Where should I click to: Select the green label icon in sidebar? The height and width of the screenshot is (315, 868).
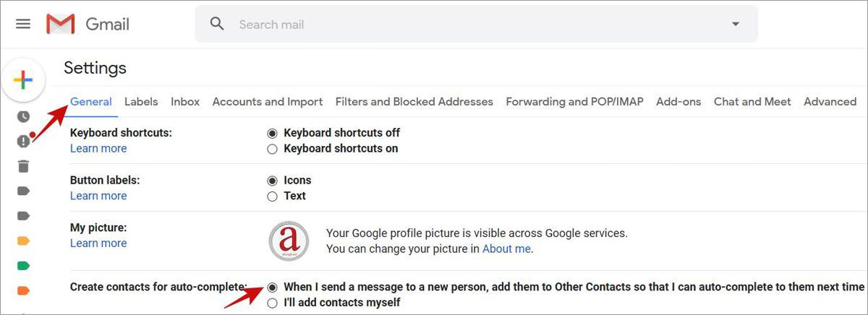(x=23, y=266)
